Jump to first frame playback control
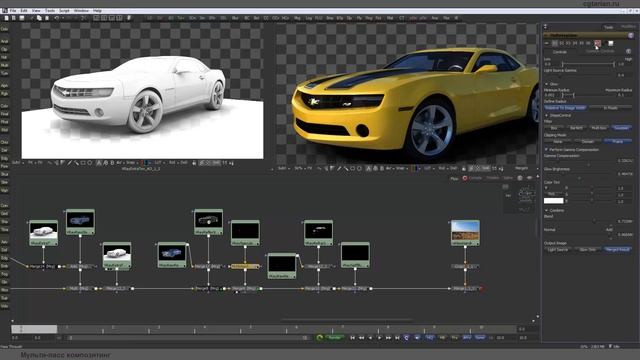Viewport: 640px width, 360px height. (x=352, y=338)
